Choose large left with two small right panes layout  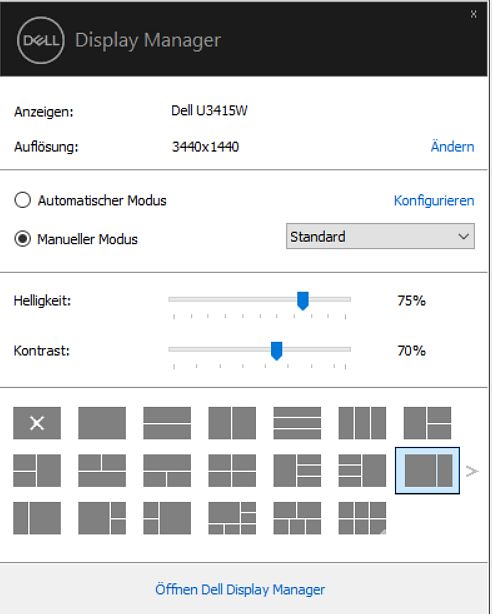(x=102, y=518)
